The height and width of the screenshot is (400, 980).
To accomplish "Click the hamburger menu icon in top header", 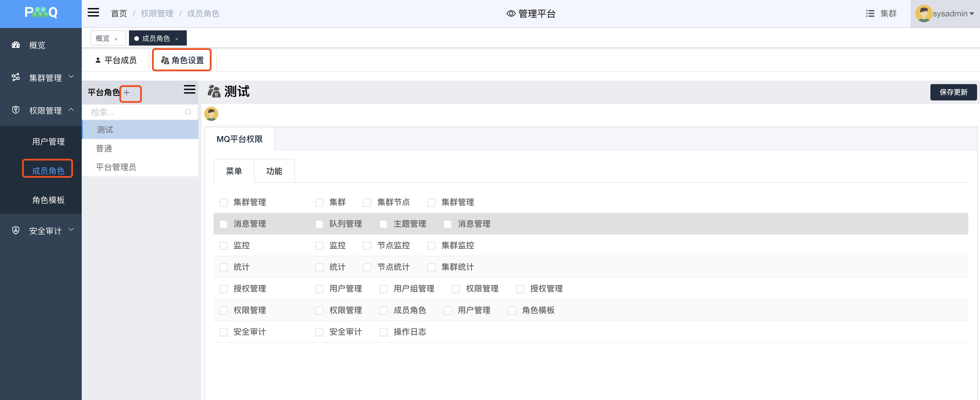I will (93, 13).
